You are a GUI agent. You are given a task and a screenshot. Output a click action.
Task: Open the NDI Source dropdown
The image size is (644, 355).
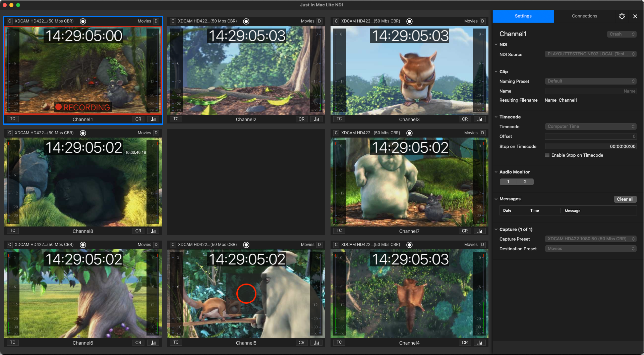(591, 54)
